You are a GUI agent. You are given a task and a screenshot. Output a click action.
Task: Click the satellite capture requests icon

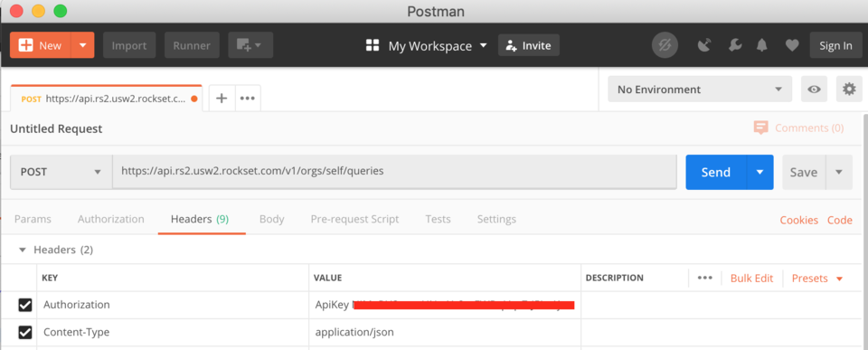coord(704,45)
